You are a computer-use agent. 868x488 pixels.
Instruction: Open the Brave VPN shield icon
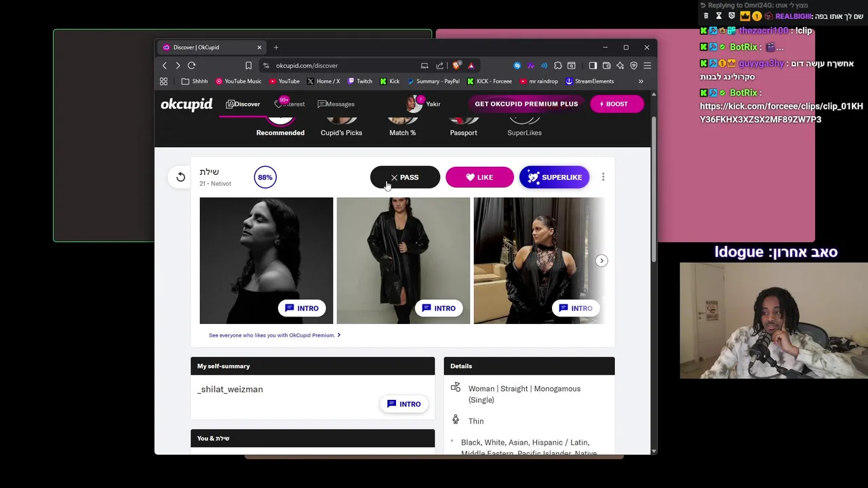[x=633, y=66]
